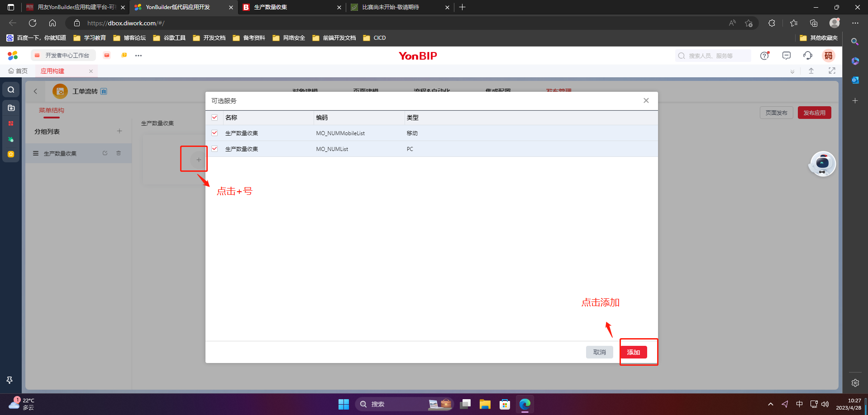Screen dimensions: 868x415
Task: Expand the tab list dropdown chevron
Action: pyautogui.click(x=792, y=71)
